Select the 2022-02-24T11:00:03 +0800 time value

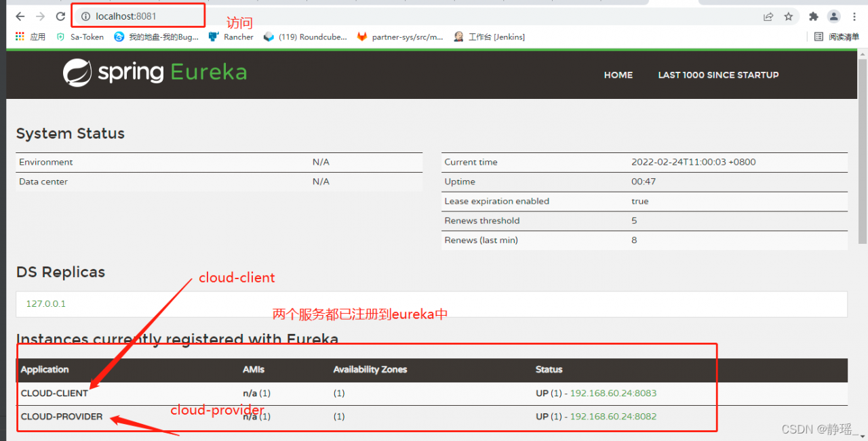(x=694, y=162)
